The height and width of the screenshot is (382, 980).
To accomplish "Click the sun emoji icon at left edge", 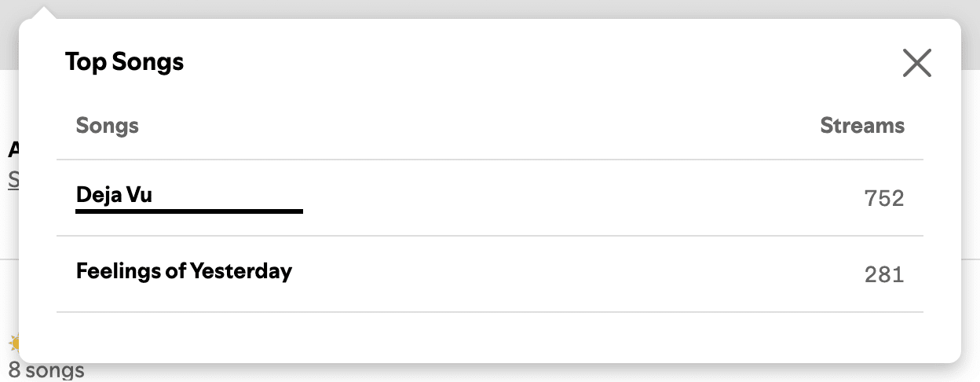I will pyautogui.click(x=13, y=343).
